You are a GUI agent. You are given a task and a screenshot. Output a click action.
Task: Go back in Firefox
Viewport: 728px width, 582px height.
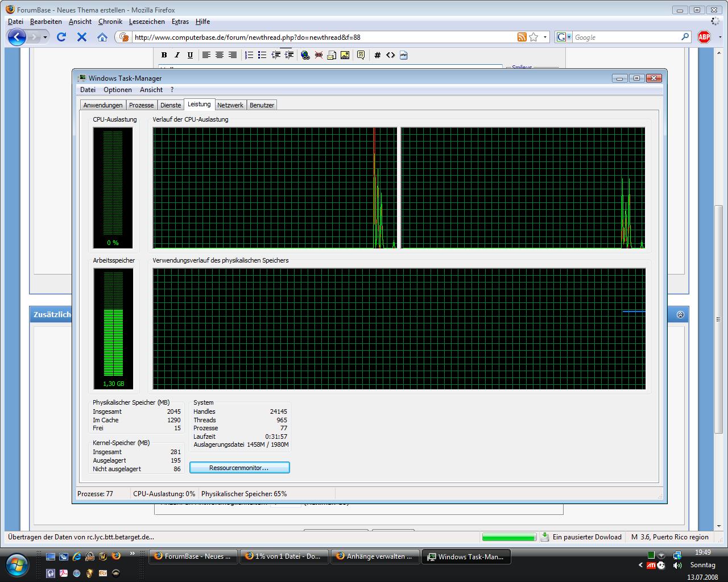[17, 37]
